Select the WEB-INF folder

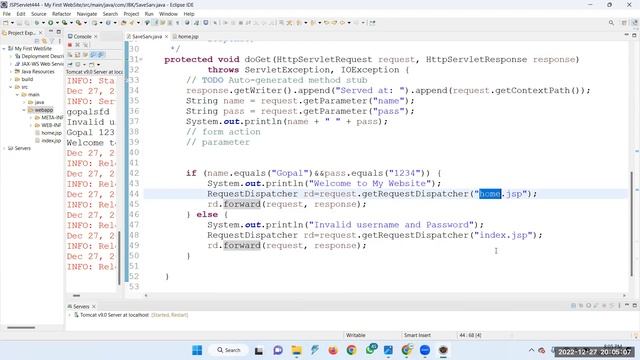point(51,125)
